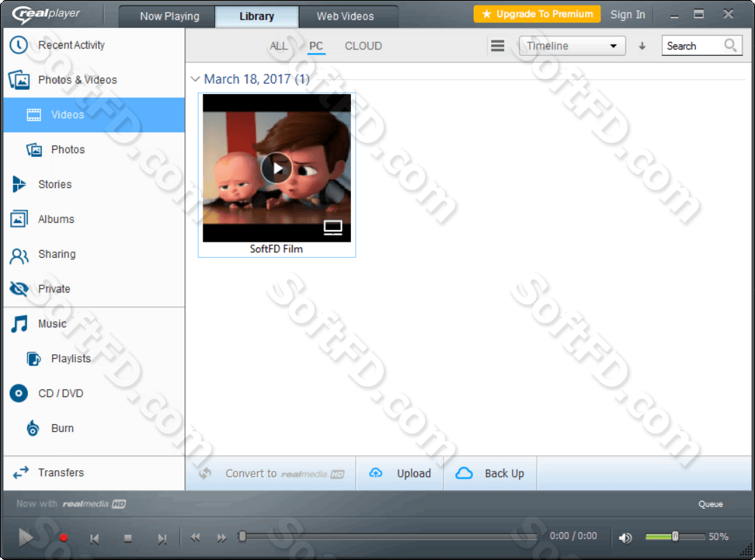Skip to next track
This screenshot has width=755, height=560.
click(162, 539)
